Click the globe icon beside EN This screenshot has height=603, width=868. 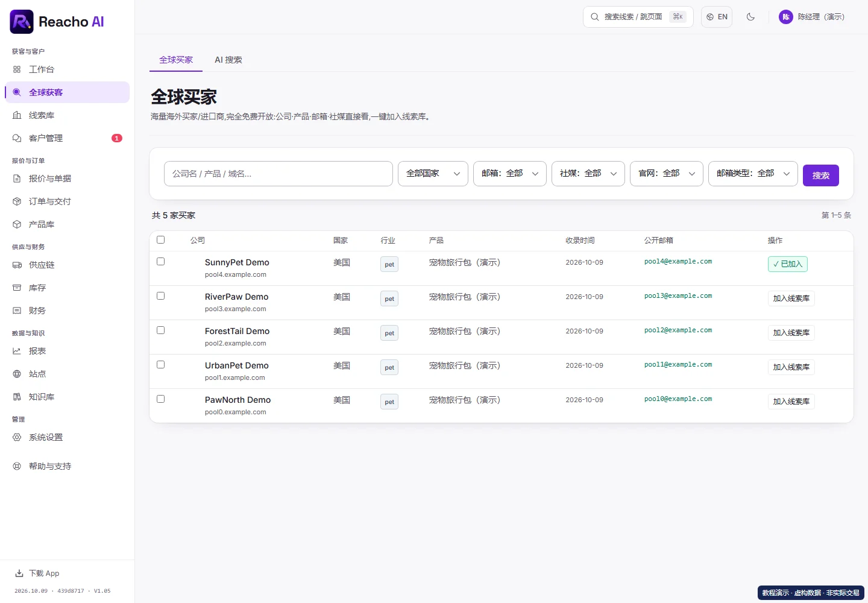click(710, 17)
